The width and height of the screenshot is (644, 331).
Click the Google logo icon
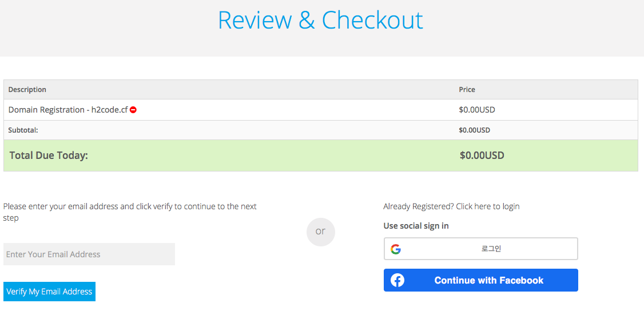click(x=396, y=249)
